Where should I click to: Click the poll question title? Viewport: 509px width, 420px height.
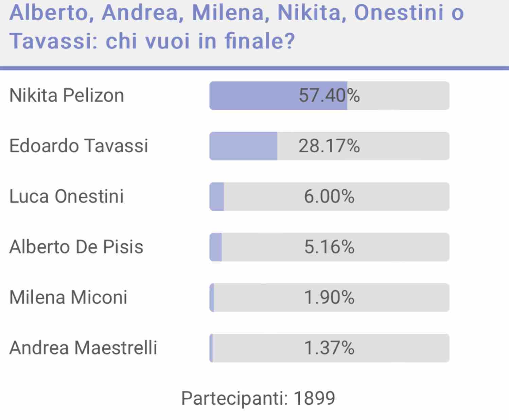point(236,26)
